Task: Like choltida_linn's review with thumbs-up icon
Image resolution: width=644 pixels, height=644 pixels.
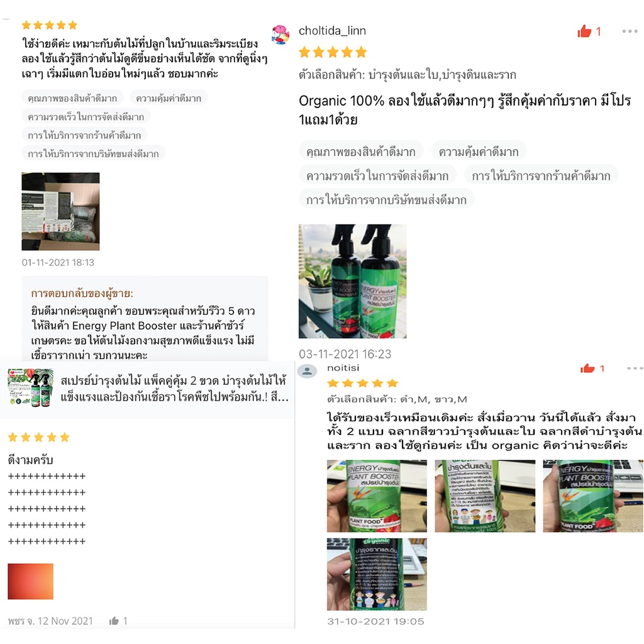Action: tap(584, 31)
